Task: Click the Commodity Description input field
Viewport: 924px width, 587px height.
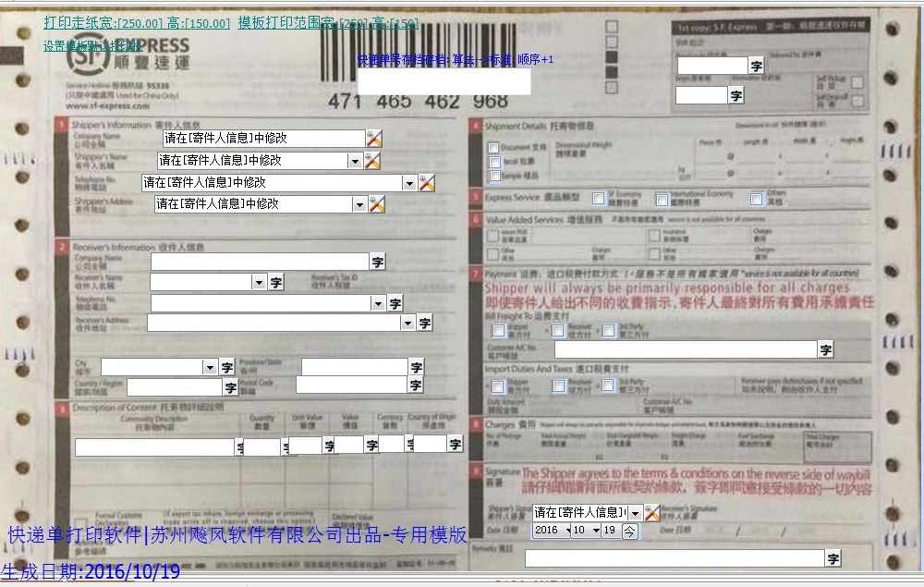Action: click(x=155, y=447)
